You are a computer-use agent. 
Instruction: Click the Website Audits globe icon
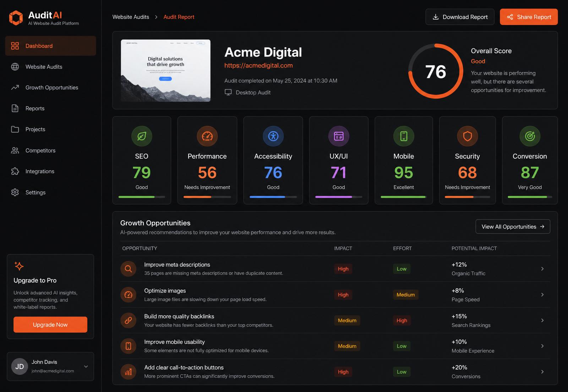click(x=15, y=67)
